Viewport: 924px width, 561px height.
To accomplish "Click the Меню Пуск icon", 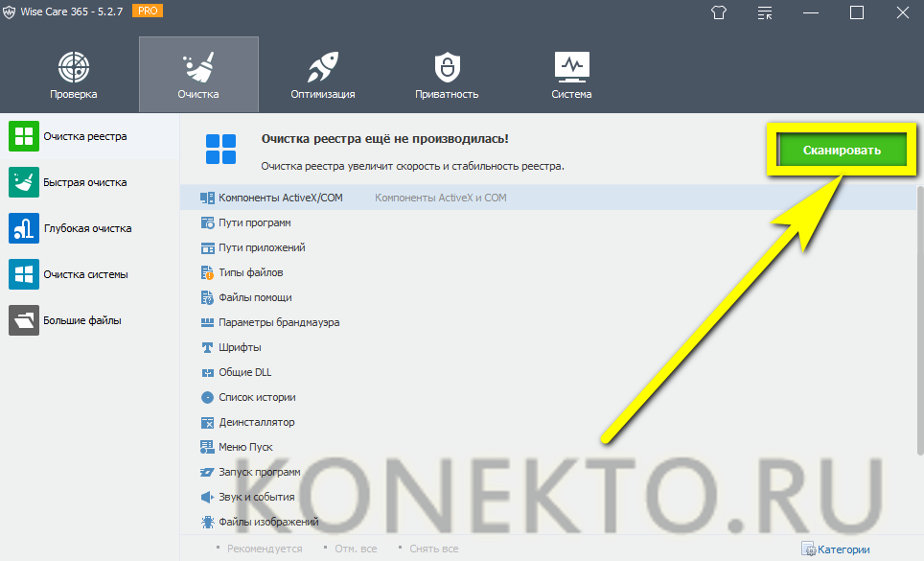I will coord(207,447).
